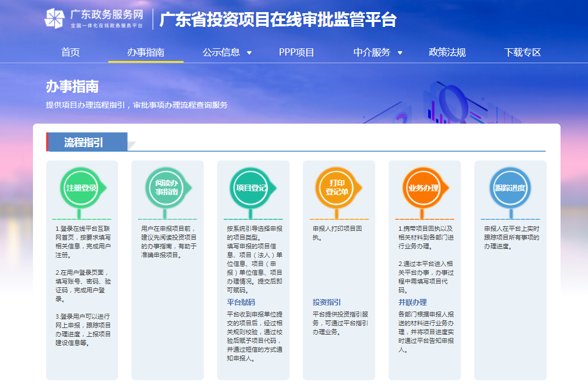The width and height of the screenshot is (588, 389).
Task: Select the 跟踪进度 blue circle icon
Action: click(x=509, y=188)
